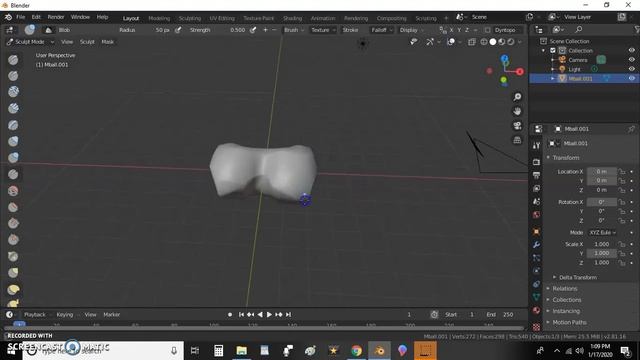Viewport: 640px width, 360px height.
Task: Select the Pinch brush tool
Action: [13, 256]
